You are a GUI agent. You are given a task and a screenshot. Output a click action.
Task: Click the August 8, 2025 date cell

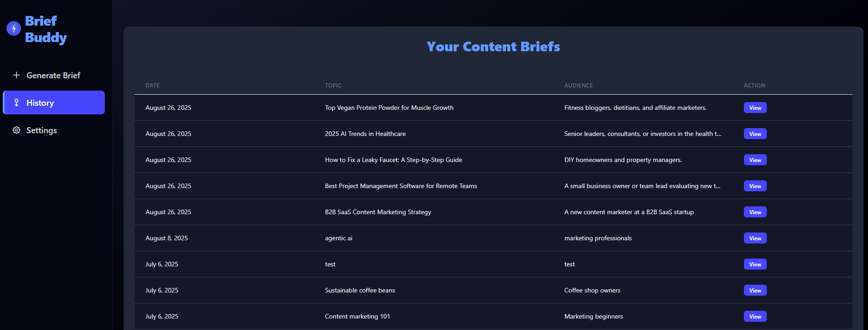167,238
